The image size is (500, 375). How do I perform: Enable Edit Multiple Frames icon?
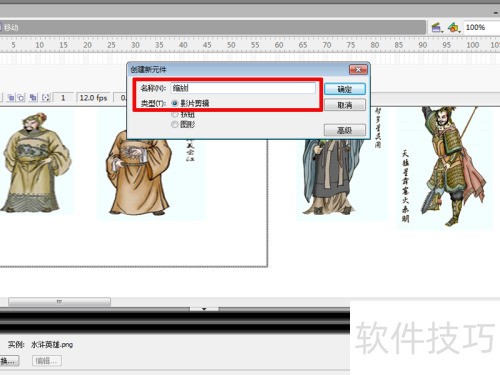coord(33,98)
